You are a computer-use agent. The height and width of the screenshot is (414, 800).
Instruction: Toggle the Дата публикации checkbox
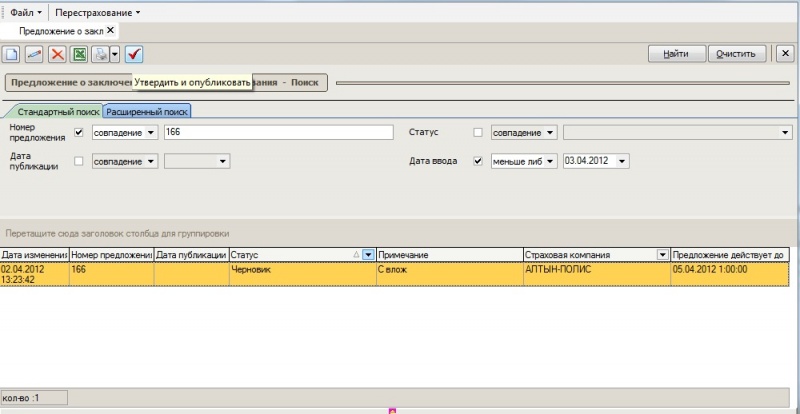pyautogui.click(x=79, y=160)
